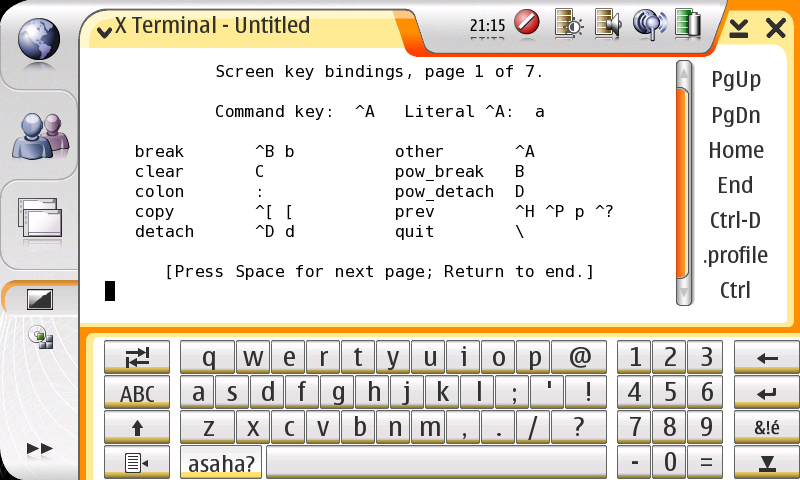This screenshot has width=800, height=480.
Task: Open the web browser globe icon
Action: pos(38,40)
